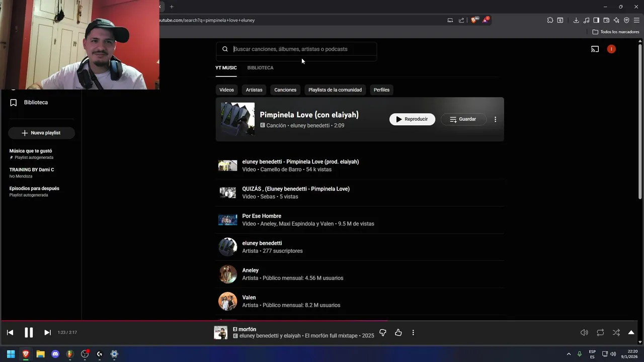Click the page vertical scrollbar
This screenshot has width=644, height=362.
[640, 121]
